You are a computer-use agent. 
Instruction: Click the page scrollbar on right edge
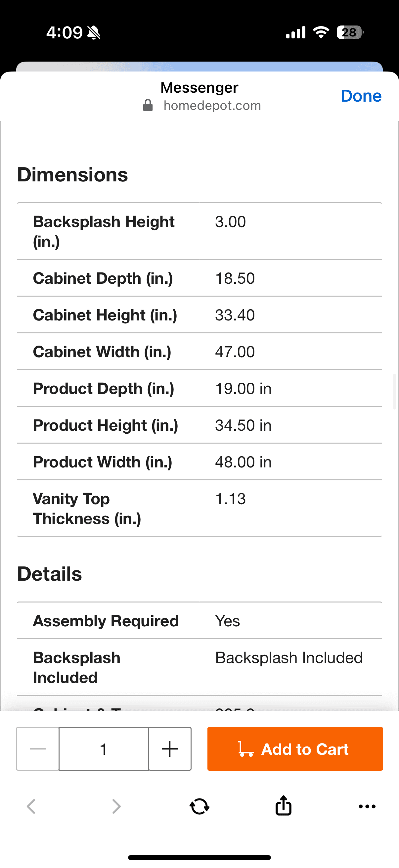(395, 391)
